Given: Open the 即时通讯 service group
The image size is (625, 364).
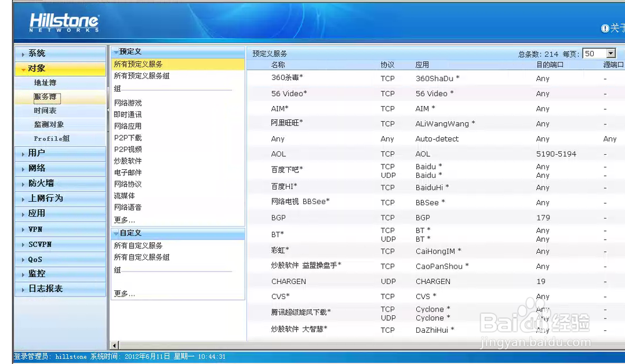Looking at the screenshot, I should tap(128, 115).
